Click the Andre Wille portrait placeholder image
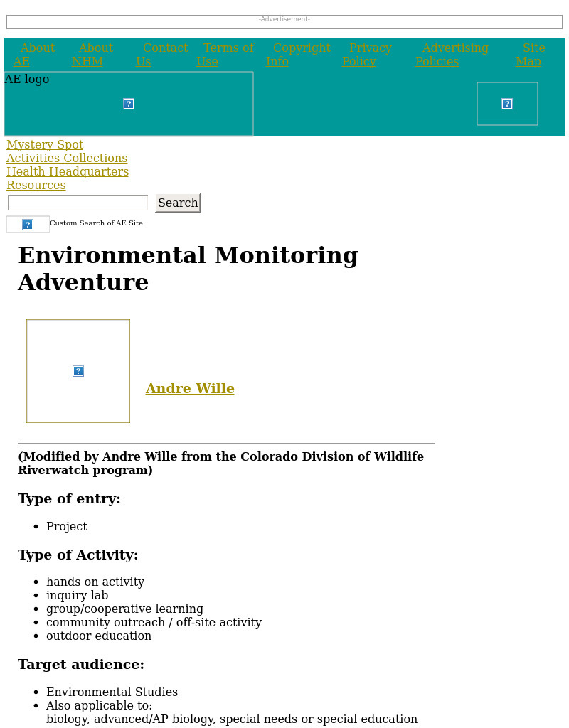 pos(78,370)
